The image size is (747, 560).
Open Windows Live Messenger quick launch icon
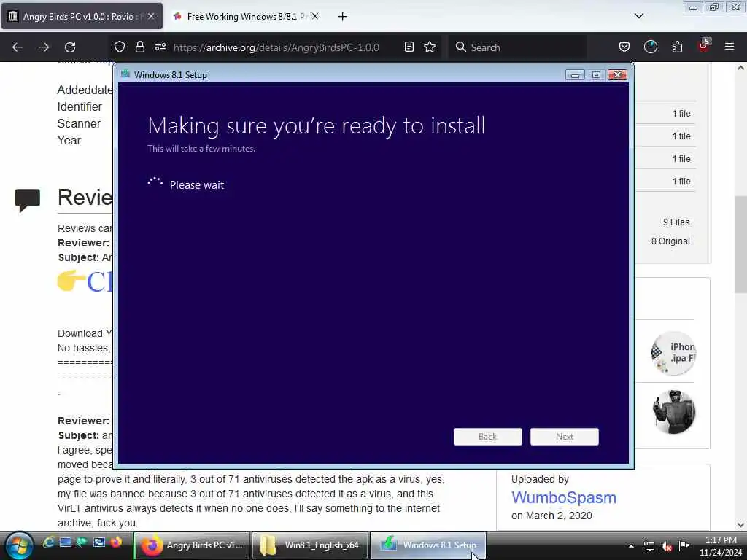coord(82,542)
